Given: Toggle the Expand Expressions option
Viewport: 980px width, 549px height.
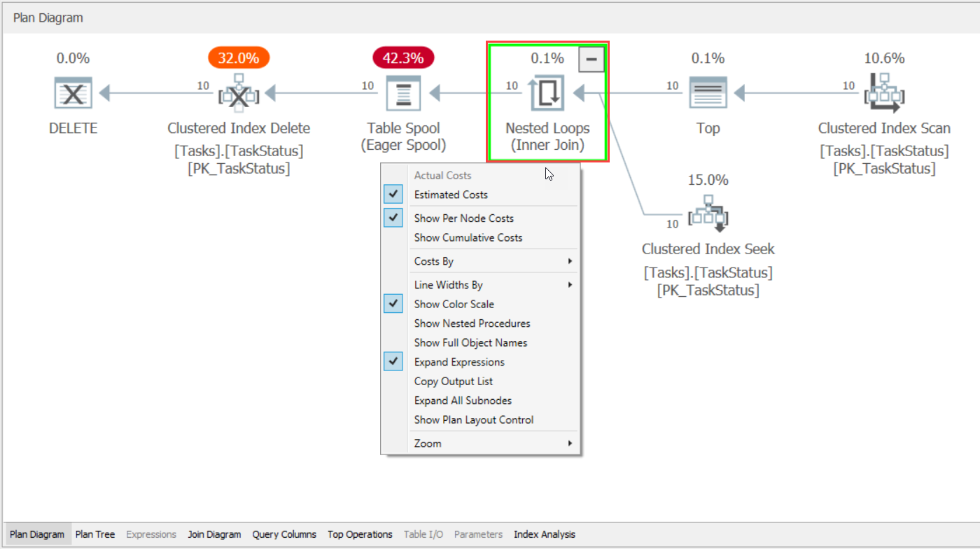Looking at the screenshot, I should coord(481,362).
